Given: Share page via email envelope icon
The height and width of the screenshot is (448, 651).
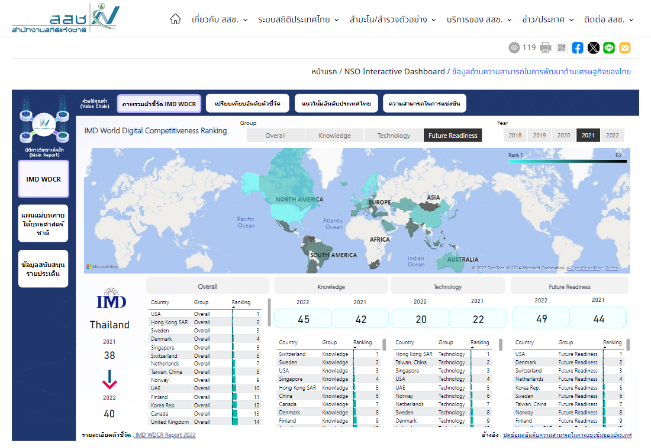Looking at the screenshot, I should coord(625,48).
